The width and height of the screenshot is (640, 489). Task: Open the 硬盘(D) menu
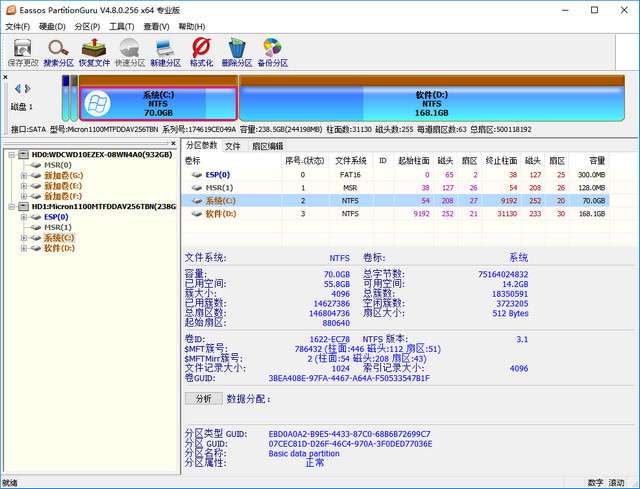point(52,27)
